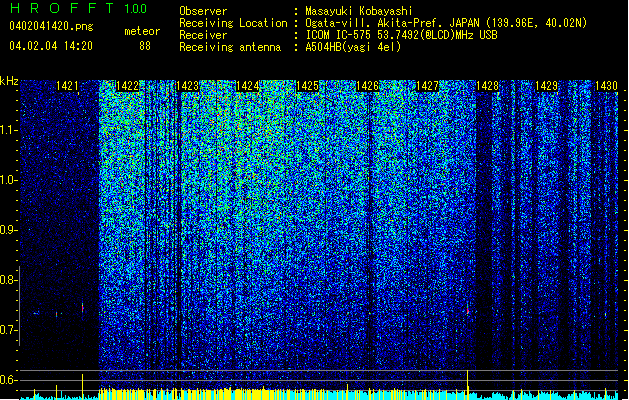Click the 1423 time marker

coord(187,86)
